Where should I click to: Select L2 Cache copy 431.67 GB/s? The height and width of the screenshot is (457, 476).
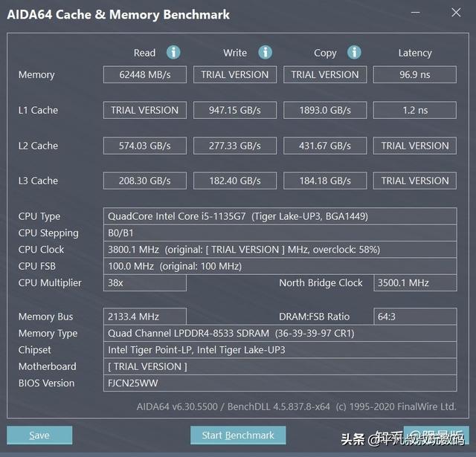pos(325,146)
